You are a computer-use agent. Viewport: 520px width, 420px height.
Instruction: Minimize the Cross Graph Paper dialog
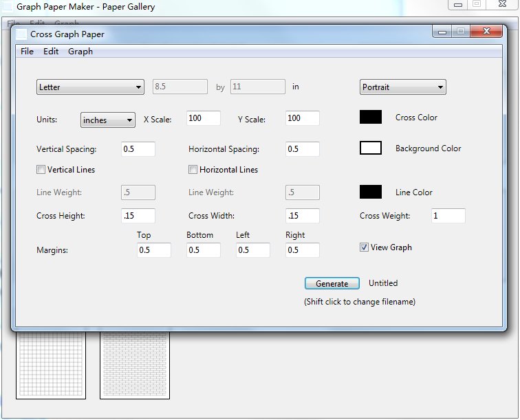click(x=442, y=32)
